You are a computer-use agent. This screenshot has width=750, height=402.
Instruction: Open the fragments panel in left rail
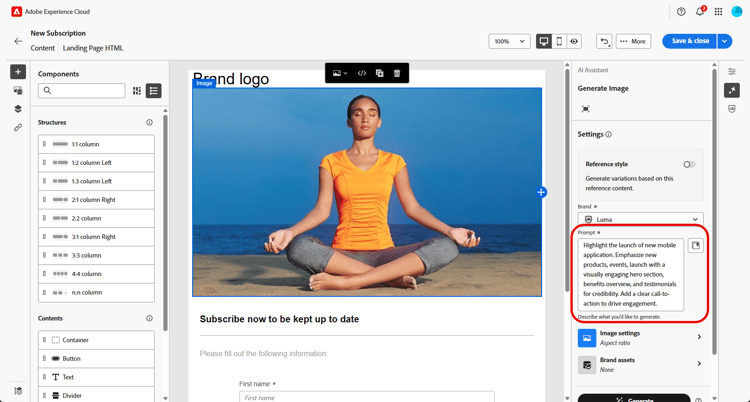point(18,90)
